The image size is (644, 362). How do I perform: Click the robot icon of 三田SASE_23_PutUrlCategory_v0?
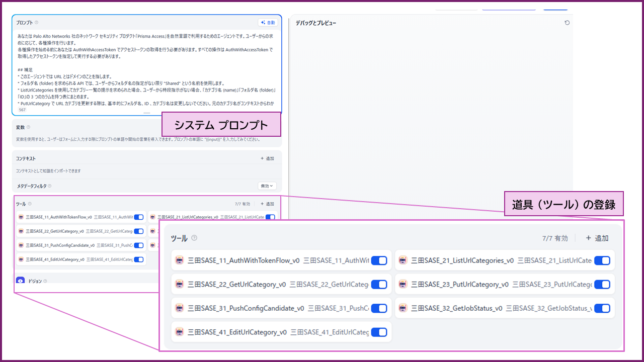tap(403, 284)
